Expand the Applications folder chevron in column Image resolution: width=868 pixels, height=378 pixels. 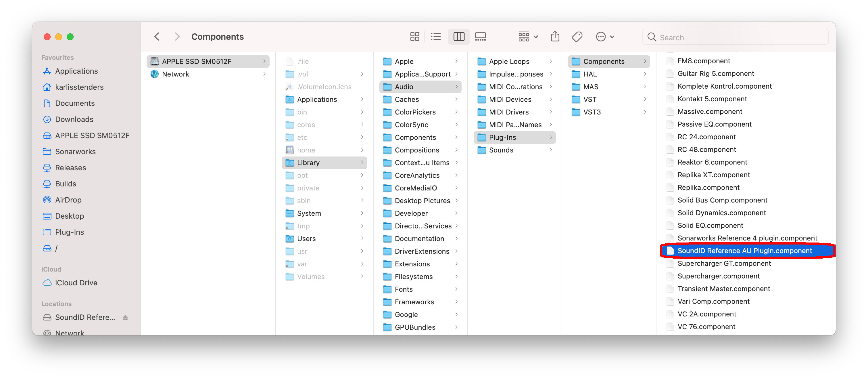(x=362, y=100)
